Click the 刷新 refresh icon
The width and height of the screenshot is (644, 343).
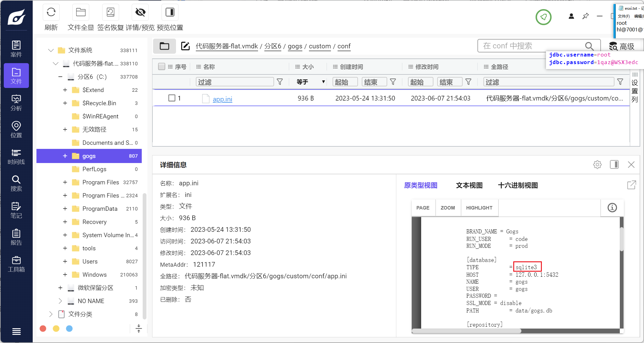click(51, 12)
